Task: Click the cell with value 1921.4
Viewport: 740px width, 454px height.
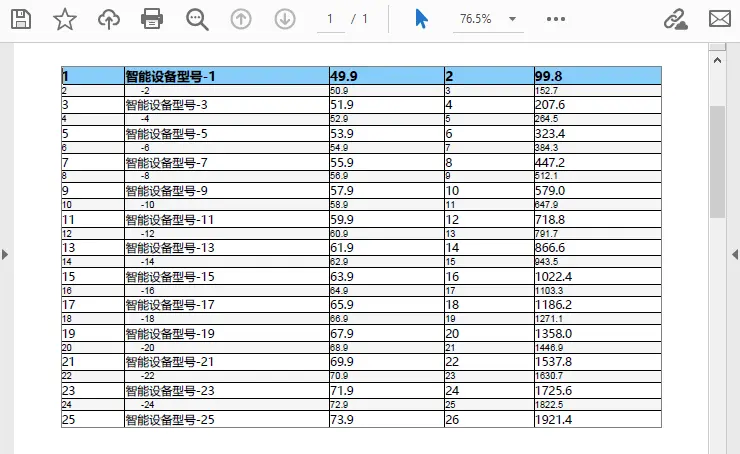Action: (596, 420)
